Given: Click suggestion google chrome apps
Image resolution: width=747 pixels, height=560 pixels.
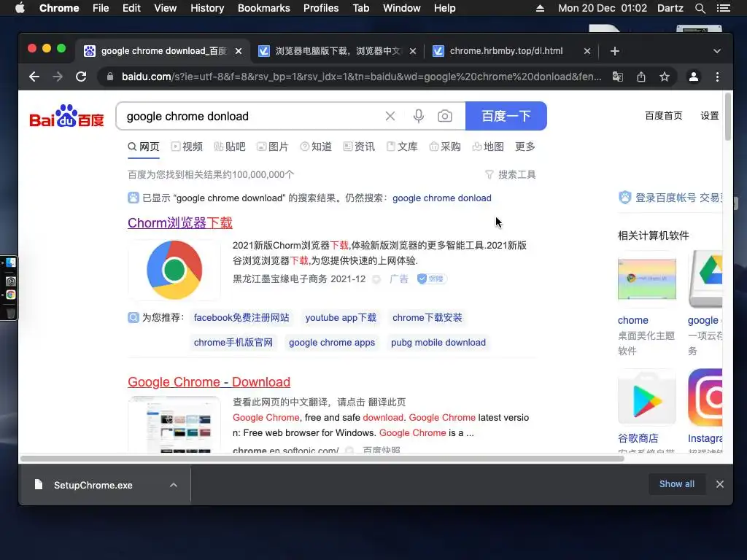Looking at the screenshot, I should click(x=332, y=343).
